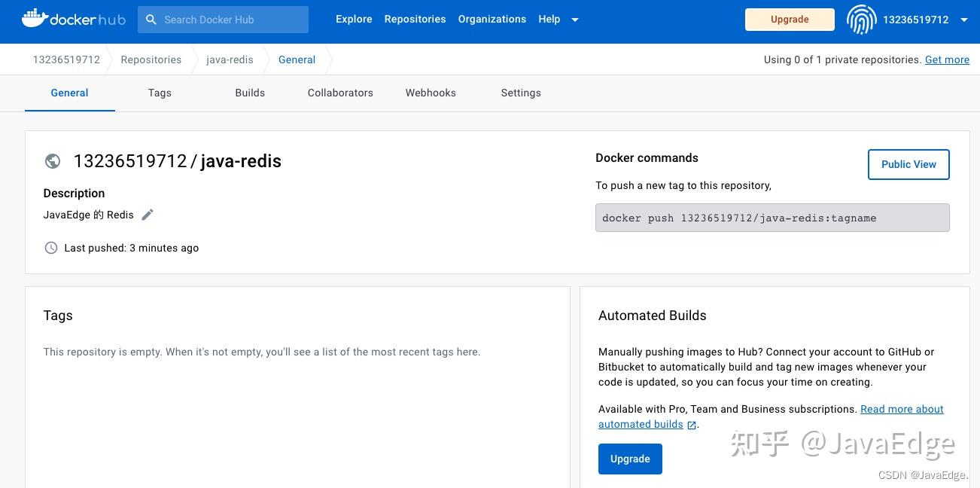Click the clock icon next to Last pushed

coord(50,248)
